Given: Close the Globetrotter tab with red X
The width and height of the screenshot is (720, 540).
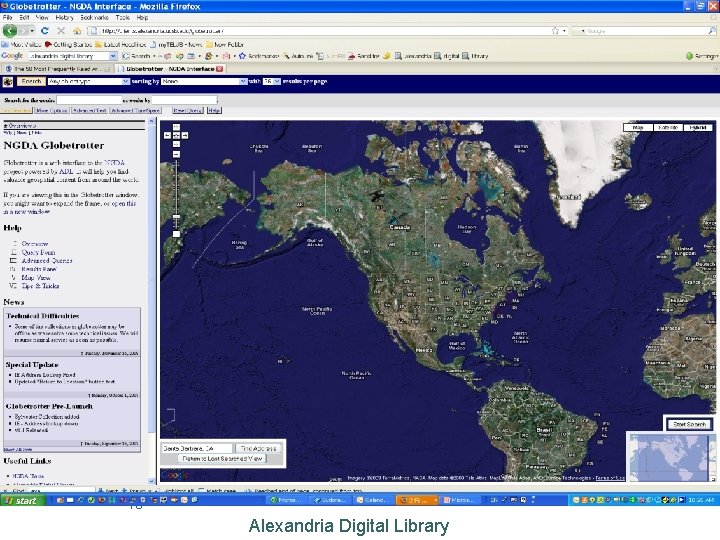Looking at the screenshot, I should tap(219, 69).
